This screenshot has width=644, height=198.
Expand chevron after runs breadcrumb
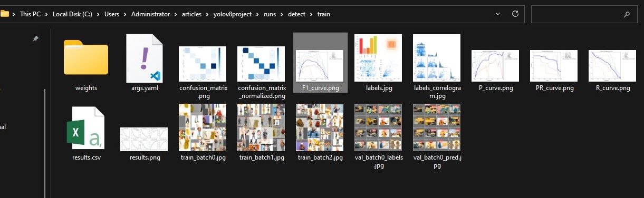[282, 14]
